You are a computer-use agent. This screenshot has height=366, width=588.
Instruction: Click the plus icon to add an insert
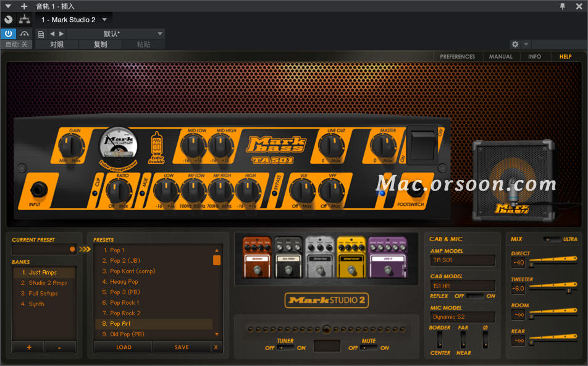click(x=24, y=6)
